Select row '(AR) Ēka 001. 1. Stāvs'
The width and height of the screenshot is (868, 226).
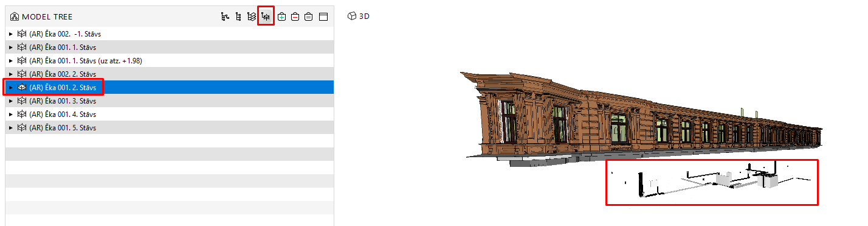click(170, 47)
